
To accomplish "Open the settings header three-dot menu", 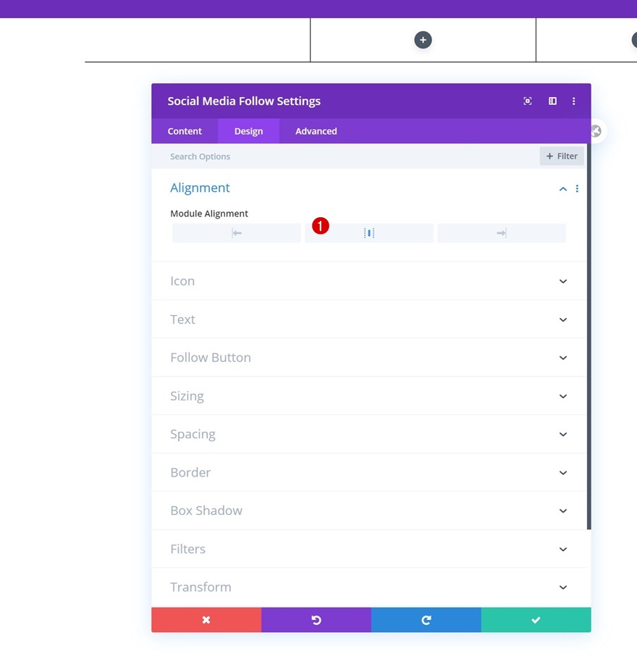I will click(x=573, y=101).
